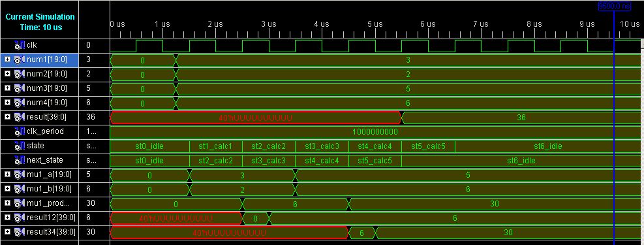644x245 pixels.
Task: Click the st6_idle segment in state waveform
Action: click(x=548, y=146)
